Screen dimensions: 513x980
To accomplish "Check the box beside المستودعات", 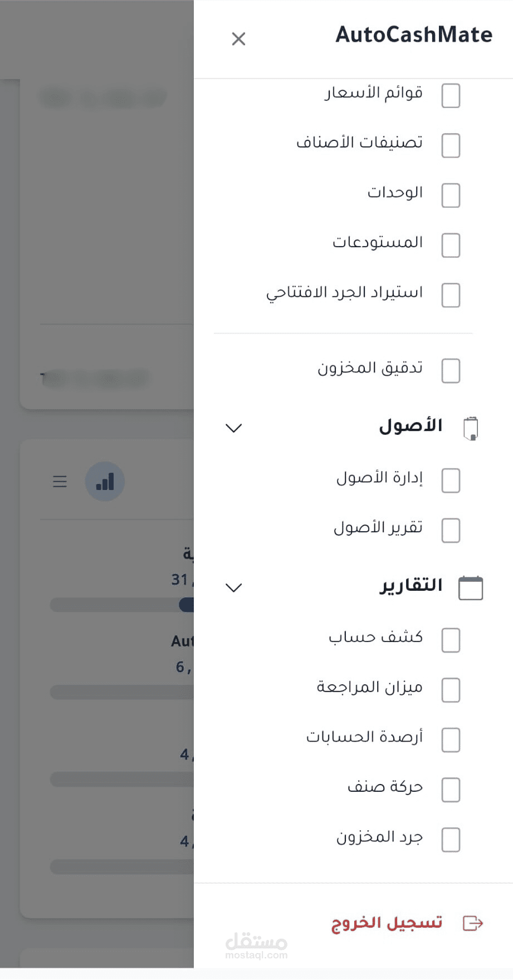I will coord(451,246).
